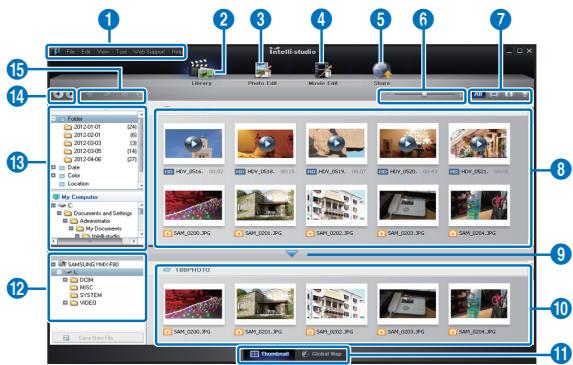Switch to Photo Edit mode icon
Viewport: 573px width, 365px height.
(x=262, y=69)
